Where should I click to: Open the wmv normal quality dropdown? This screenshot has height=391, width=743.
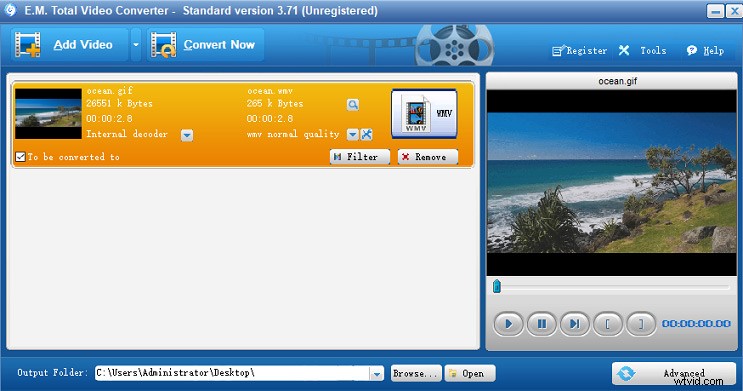coord(352,135)
